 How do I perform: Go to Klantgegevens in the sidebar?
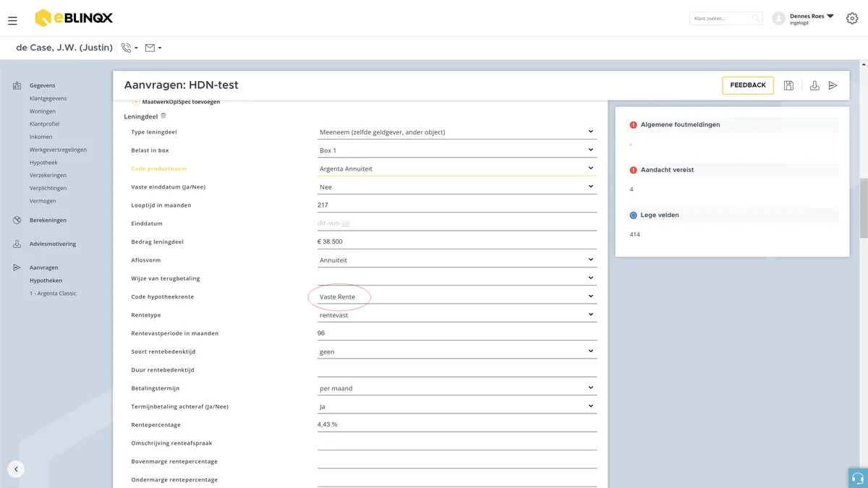point(48,98)
